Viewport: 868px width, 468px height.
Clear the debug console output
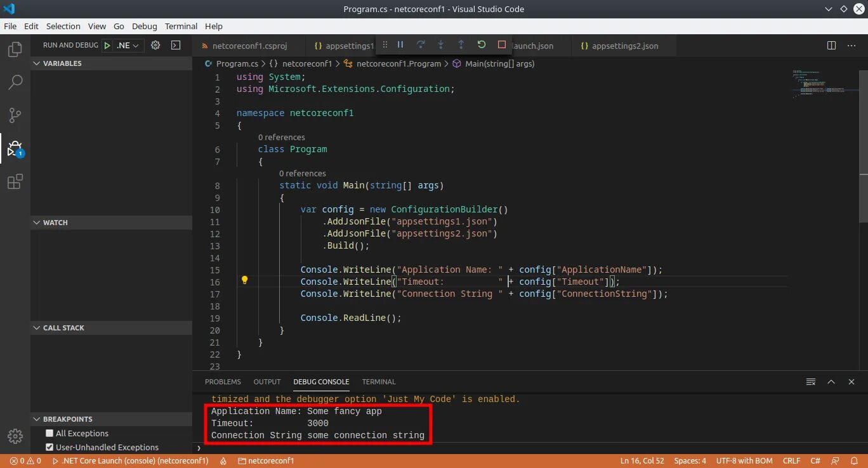coord(811,382)
